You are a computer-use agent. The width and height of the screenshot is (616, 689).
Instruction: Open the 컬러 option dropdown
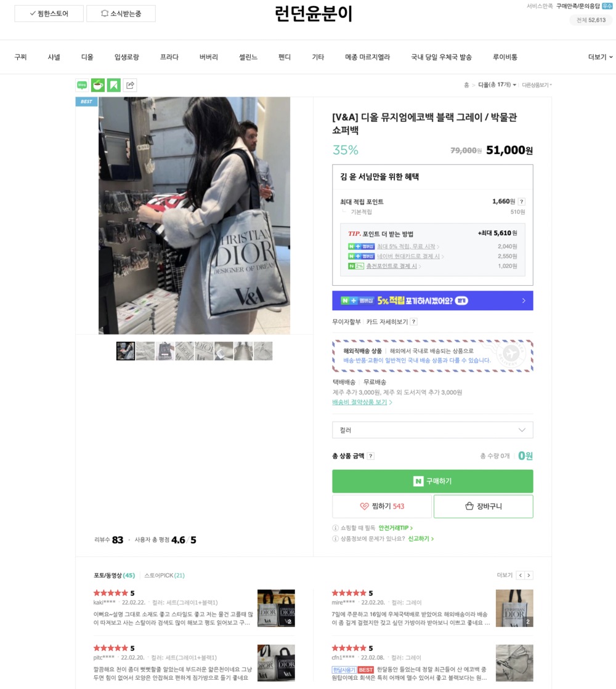[432, 430]
